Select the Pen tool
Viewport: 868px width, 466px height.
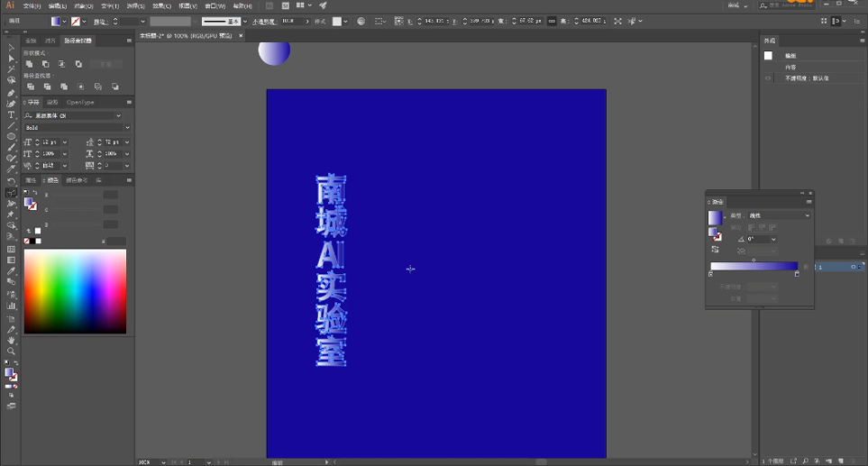tap(11, 93)
